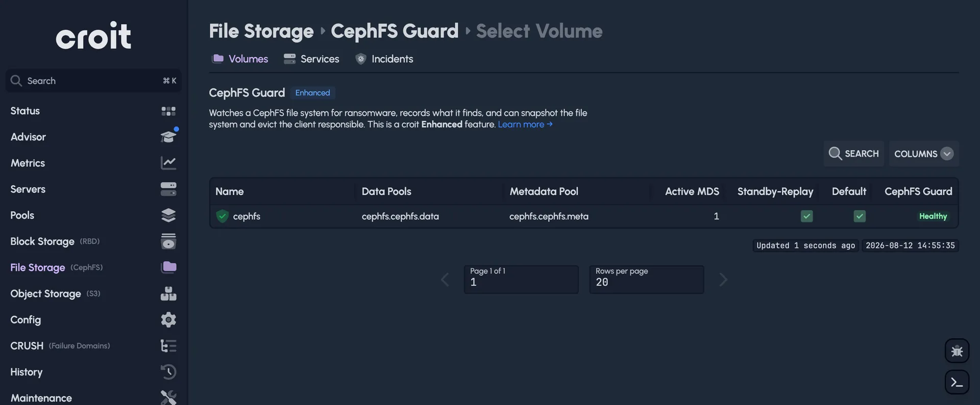Sort by the Name column header
The height and width of the screenshot is (405, 980).
[229, 192]
